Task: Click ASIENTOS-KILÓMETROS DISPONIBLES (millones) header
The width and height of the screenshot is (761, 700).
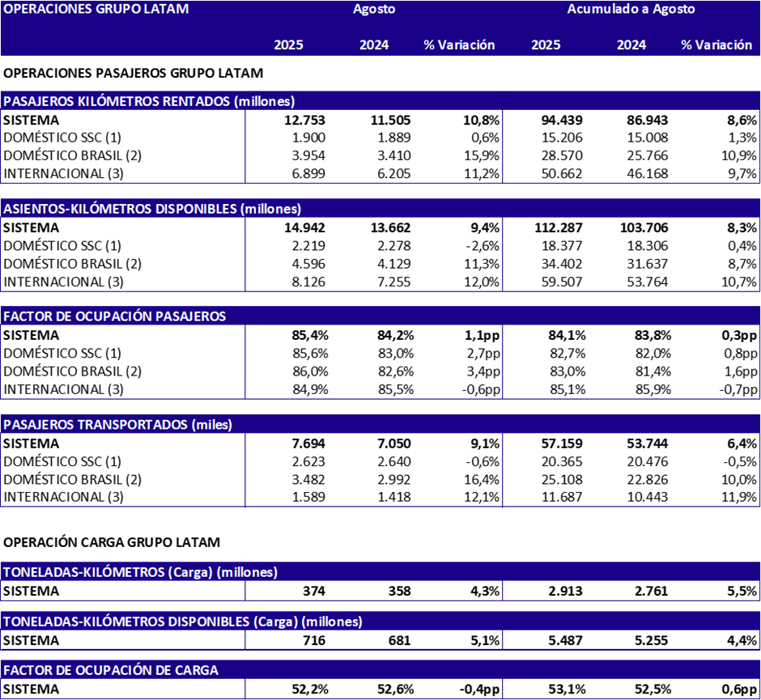Action: tap(152, 209)
